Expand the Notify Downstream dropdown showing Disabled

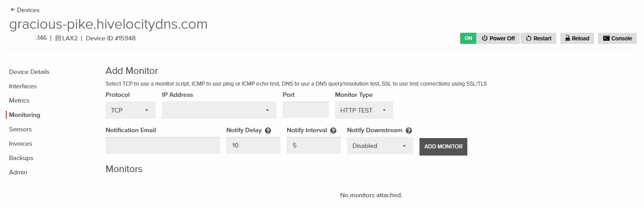pos(380,146)
